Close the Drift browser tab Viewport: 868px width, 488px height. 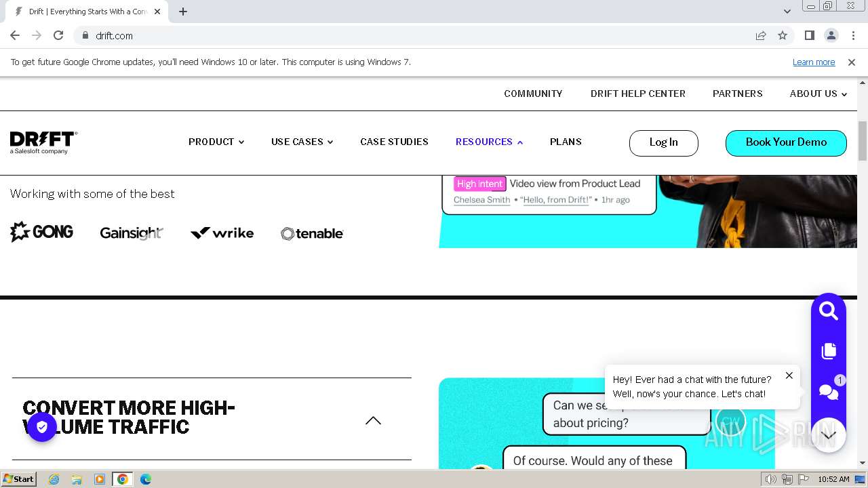157,12
